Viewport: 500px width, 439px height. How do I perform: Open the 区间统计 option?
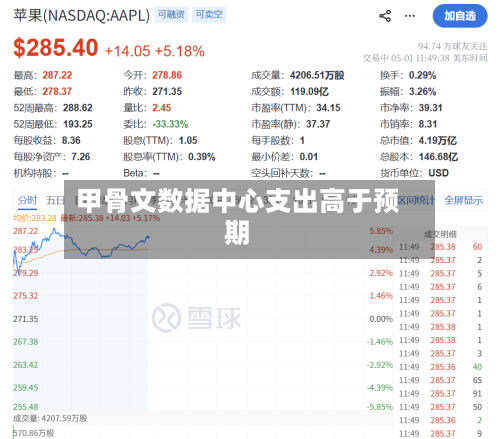[x=417, y=200]
